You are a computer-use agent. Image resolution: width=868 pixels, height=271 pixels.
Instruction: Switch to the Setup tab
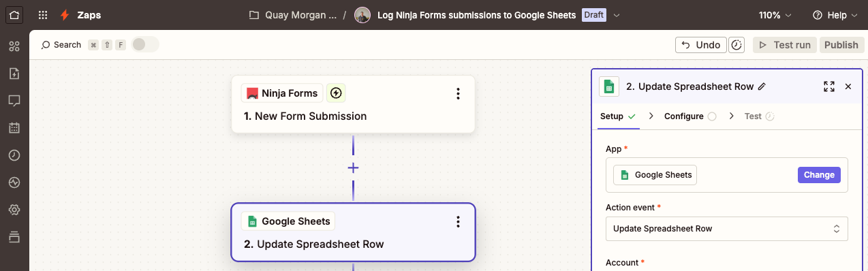coord(617,116)
